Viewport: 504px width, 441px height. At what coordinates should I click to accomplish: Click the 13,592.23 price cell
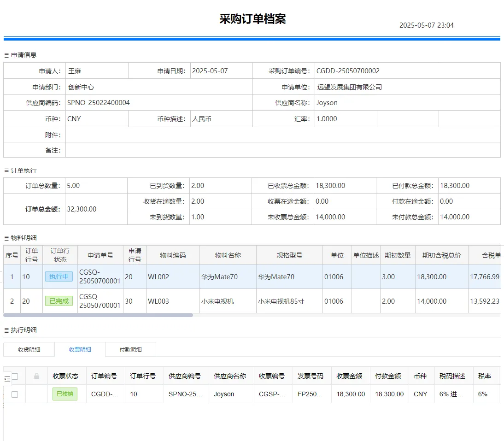[485, 301]
